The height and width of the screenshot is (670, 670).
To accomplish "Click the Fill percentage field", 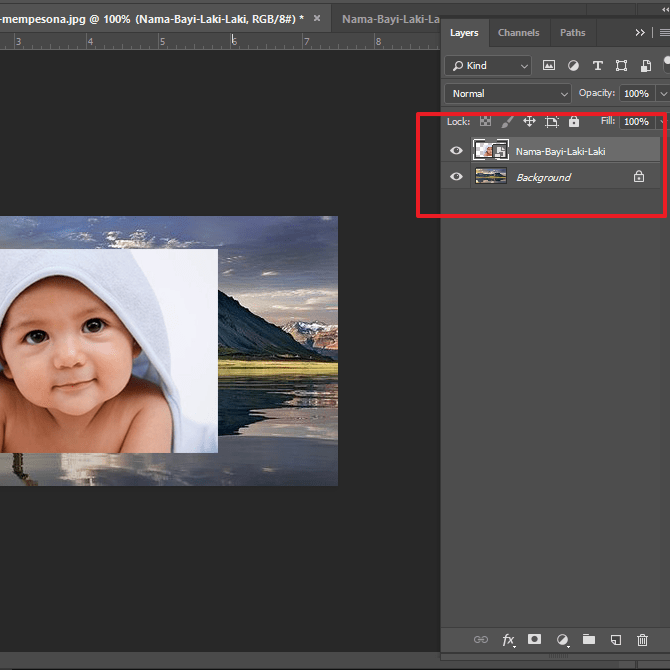I will coord(635,122).
